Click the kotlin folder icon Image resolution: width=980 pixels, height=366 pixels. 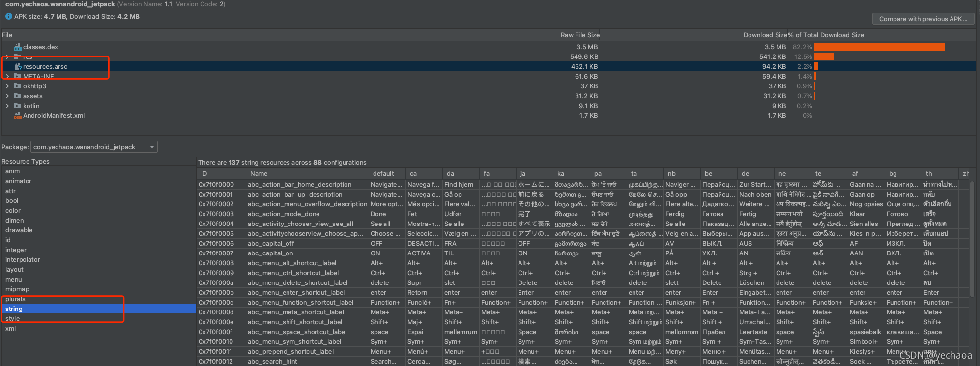(18, 106)
